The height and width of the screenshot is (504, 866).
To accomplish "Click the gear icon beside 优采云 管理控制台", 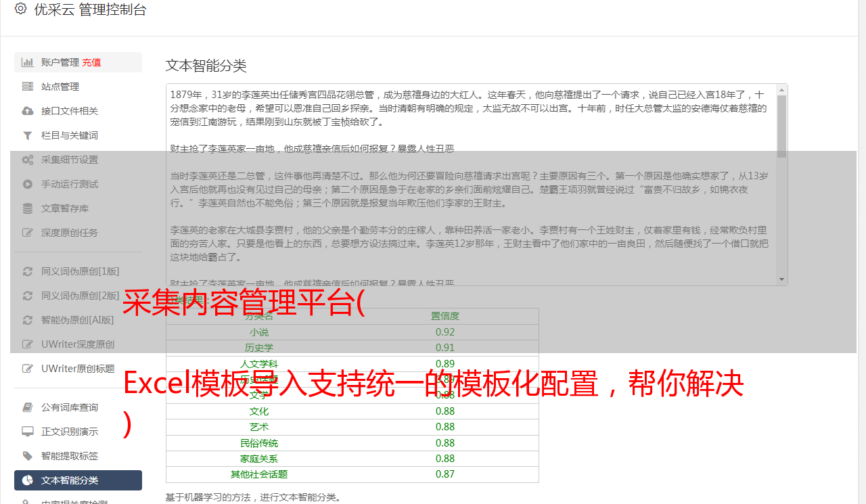I will [20, 9].
